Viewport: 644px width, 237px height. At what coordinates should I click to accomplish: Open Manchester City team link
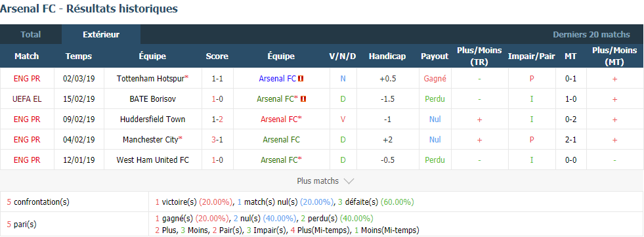tap(150, 140)
